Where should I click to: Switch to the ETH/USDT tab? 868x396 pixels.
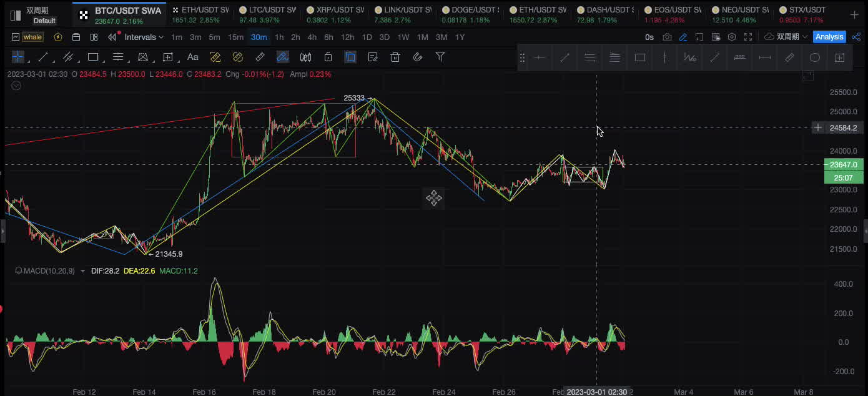coord(200,10)
